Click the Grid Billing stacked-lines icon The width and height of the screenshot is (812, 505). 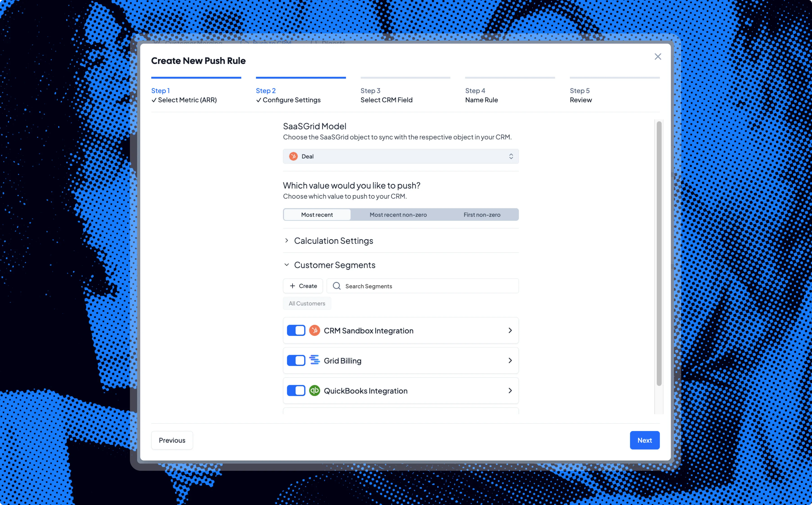point(314,360)
